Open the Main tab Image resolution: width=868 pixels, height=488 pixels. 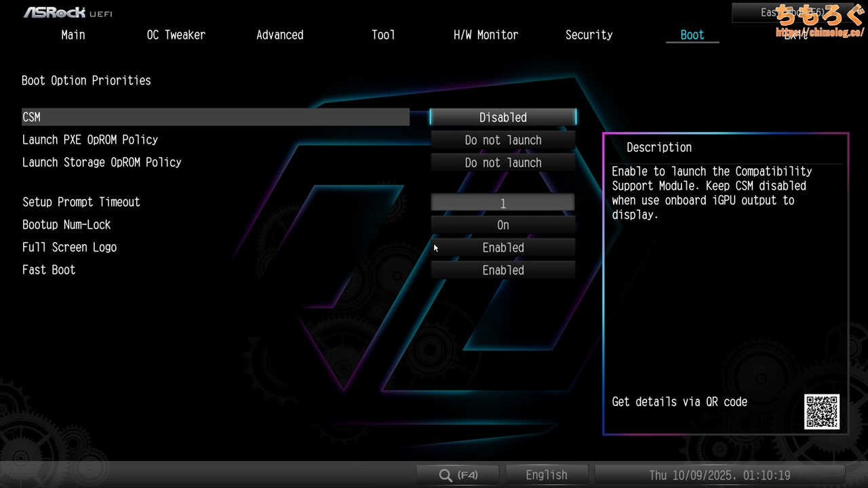pos(73,35)
